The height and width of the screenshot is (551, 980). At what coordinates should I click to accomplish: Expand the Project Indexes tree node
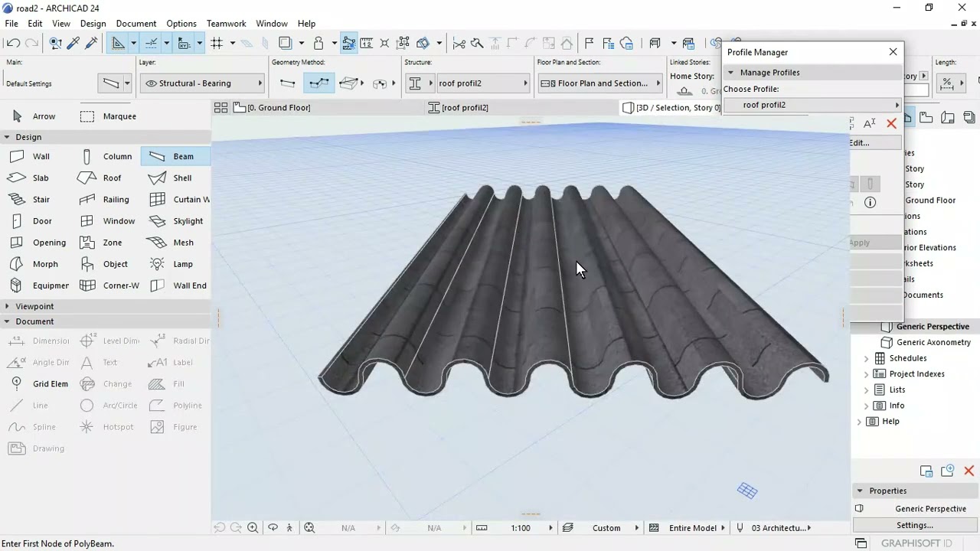tap(867, 374)
